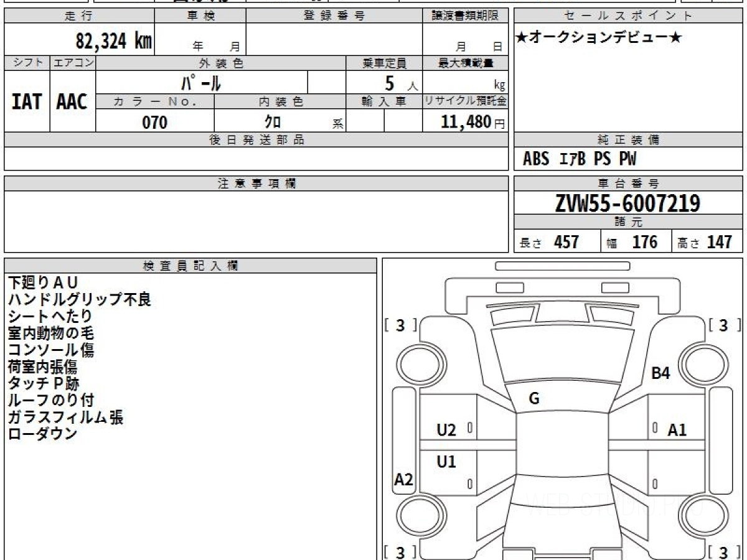
Task: Click the U2 damage mark on door
Action: 446,430
